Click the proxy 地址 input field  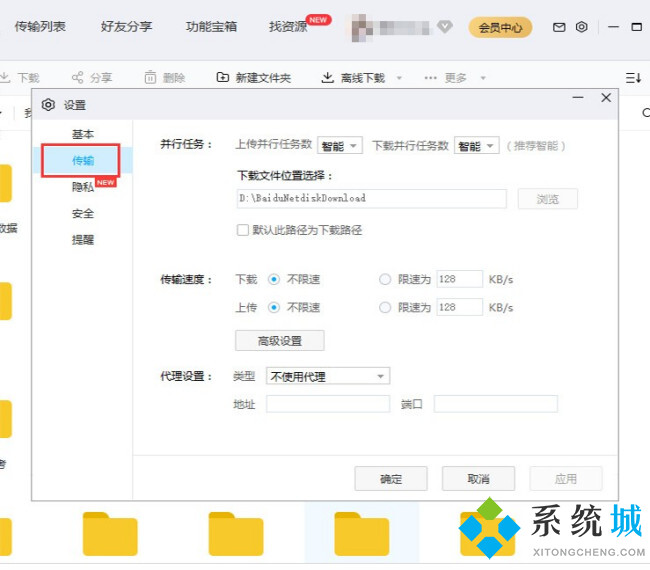(x=328, y=404)
